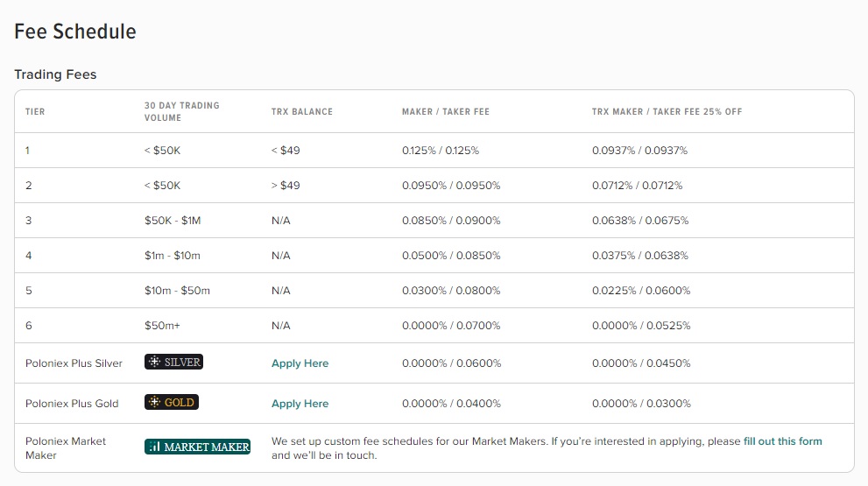
Task: Select tier number 3 cell
Action: [29, 221]
